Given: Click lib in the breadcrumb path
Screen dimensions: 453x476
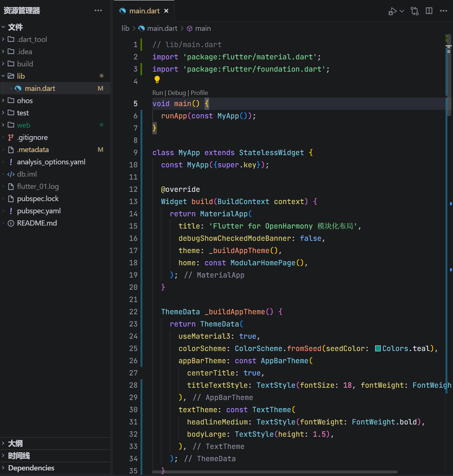Looking at the screenshot, I should [x=125, y=28].
